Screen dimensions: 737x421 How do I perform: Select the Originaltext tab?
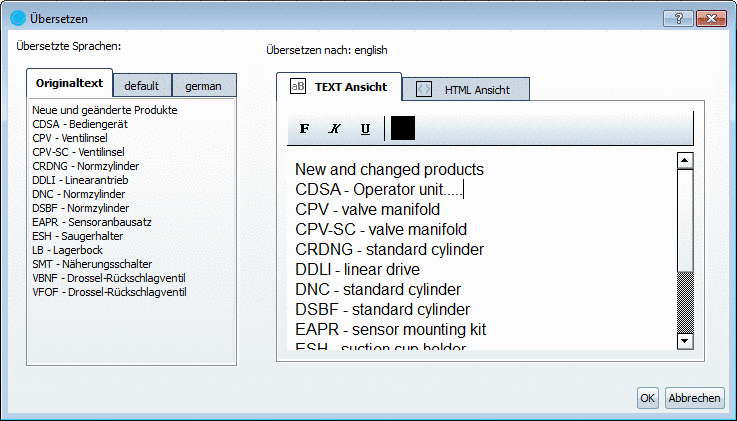70,84
